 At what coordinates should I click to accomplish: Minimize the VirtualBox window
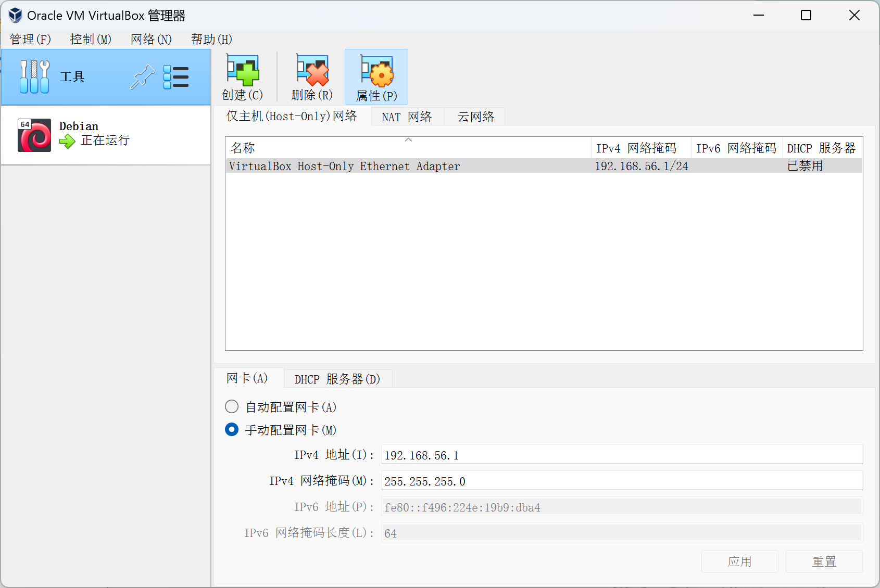[759, 15]
